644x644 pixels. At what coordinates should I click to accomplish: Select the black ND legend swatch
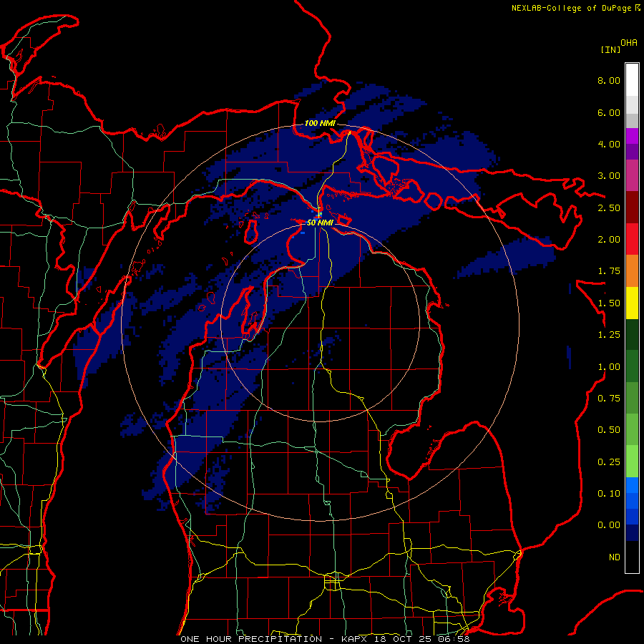click(x=632, y=557)
